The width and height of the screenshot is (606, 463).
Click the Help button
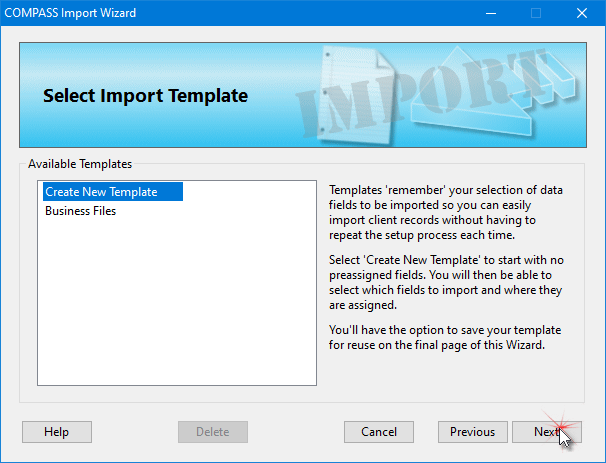pos(57,432)
